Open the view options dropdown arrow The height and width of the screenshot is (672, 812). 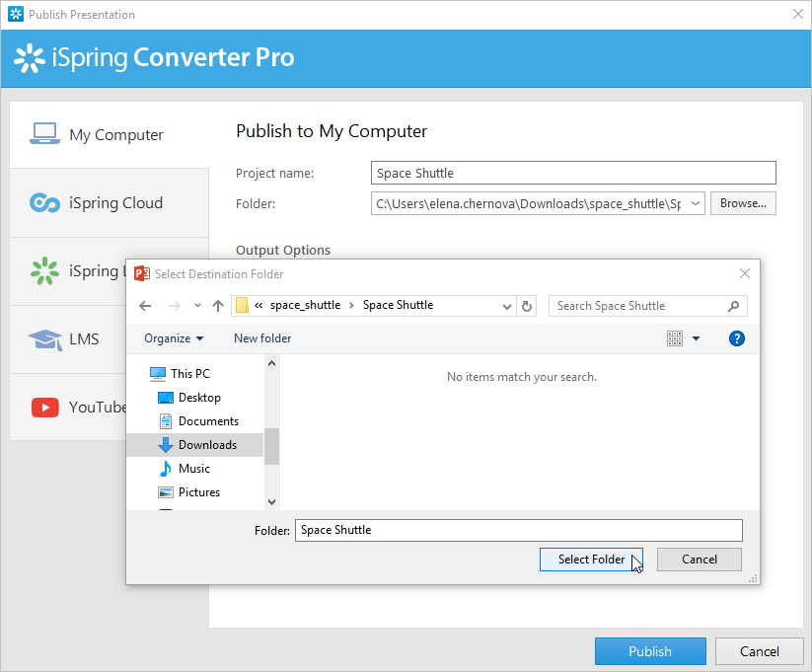pyautogui.click(x=696, y=338)
